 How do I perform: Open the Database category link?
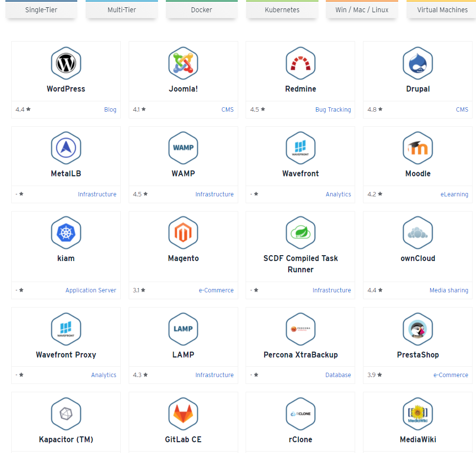[338, 375]
